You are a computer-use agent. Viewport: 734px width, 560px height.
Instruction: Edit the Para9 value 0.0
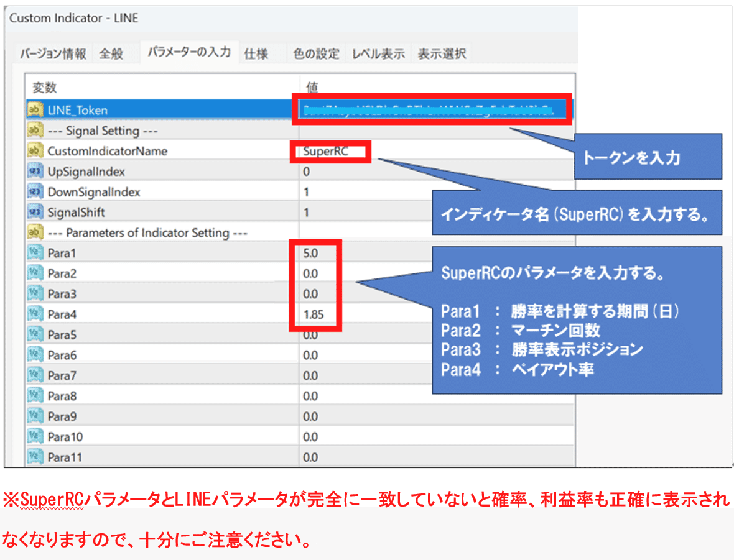(x=310, y=416)
